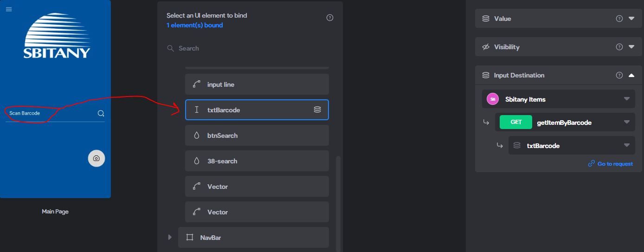Expand the Visibility section arrow
Screen dimensions: 644x252
pyautogui.click(x=631, y=47)
